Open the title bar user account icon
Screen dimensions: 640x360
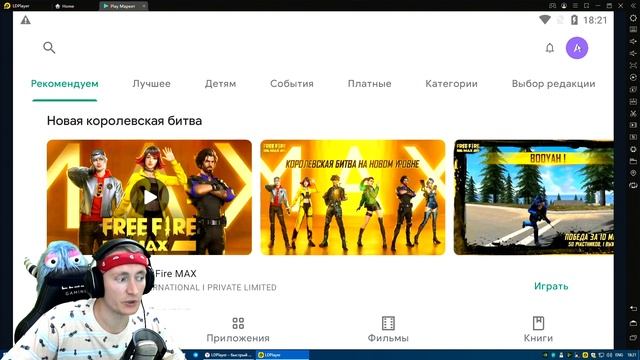pos(564,6)
